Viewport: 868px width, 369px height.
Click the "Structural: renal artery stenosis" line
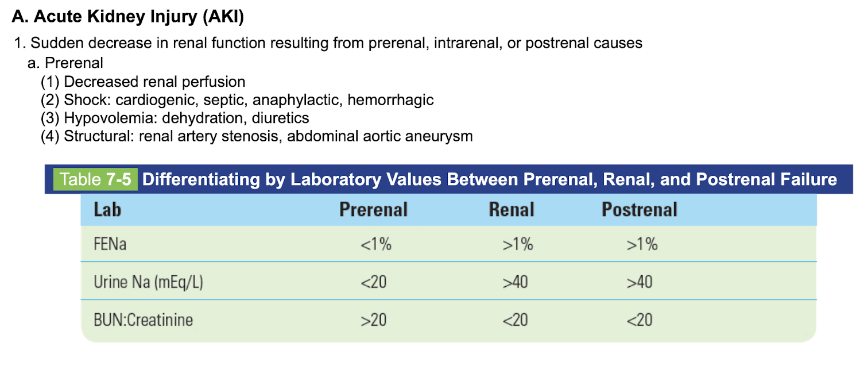257,137
